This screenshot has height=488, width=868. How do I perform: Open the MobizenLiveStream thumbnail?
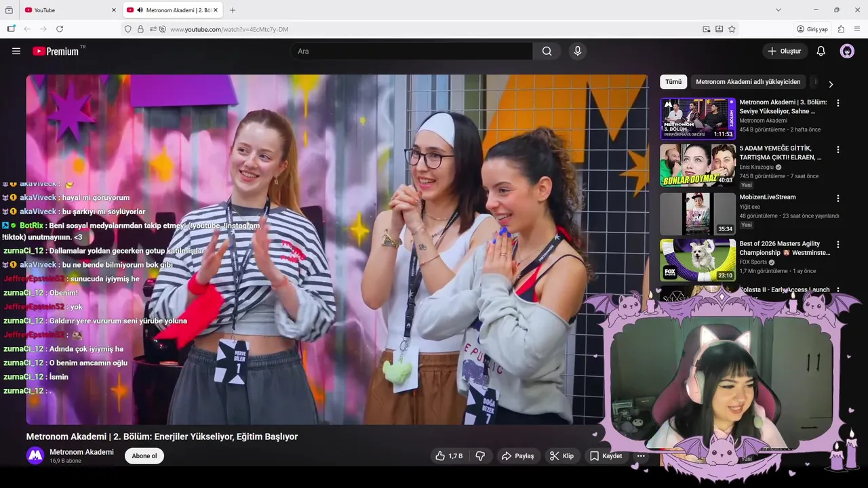pos(698,214)
